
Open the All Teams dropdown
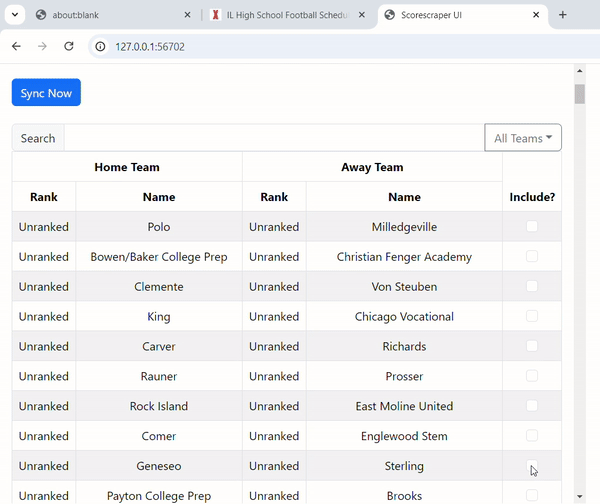[523, 138]
